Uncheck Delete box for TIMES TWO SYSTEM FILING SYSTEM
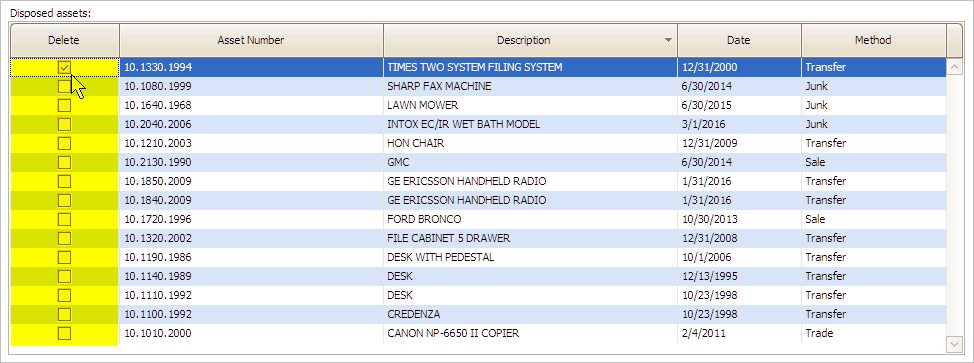 click(x=65, y=67)
